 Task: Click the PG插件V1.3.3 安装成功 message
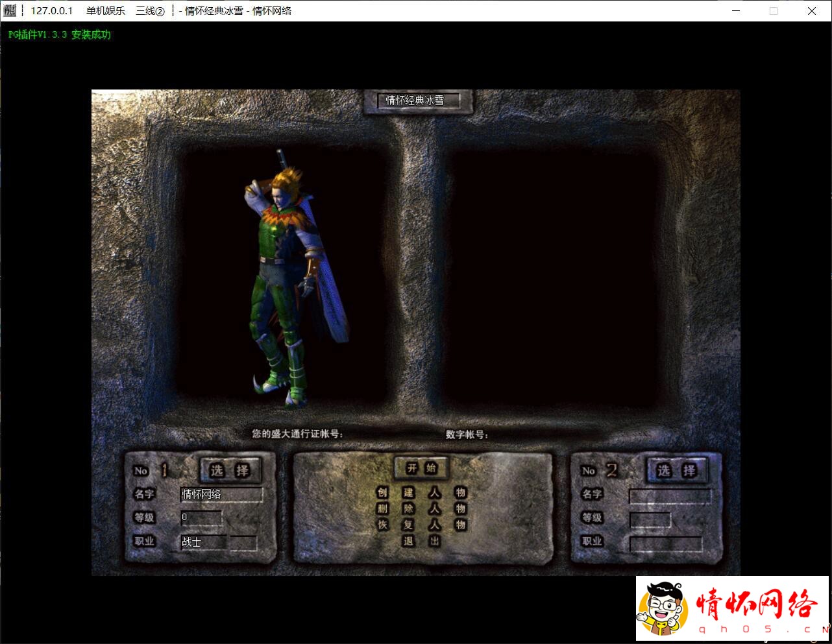[x=60, y=34]
